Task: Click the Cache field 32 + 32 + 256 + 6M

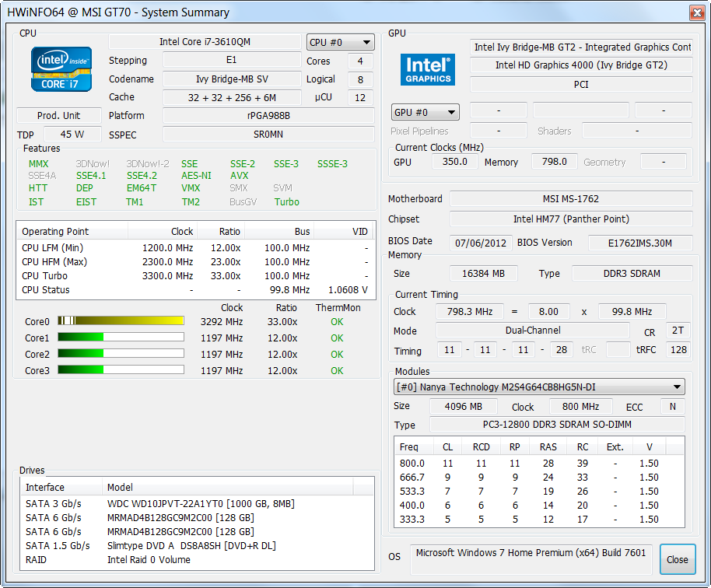Action: tap(232, 97)
